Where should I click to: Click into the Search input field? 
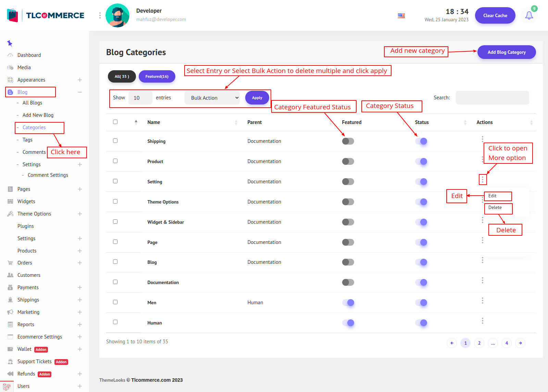click(492, 98)
